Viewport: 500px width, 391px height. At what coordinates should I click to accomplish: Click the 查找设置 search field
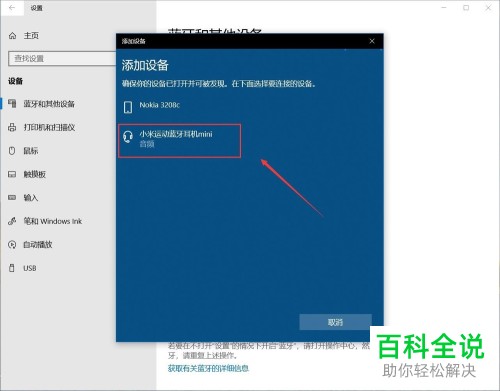pyautogui.click(x=63, y=59)
